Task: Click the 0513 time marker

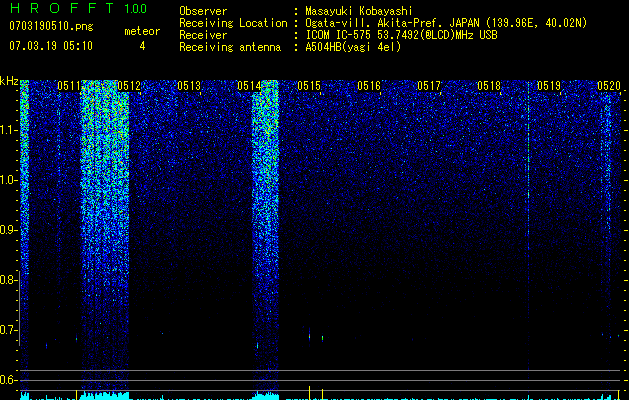Action: tap(189, 86)
